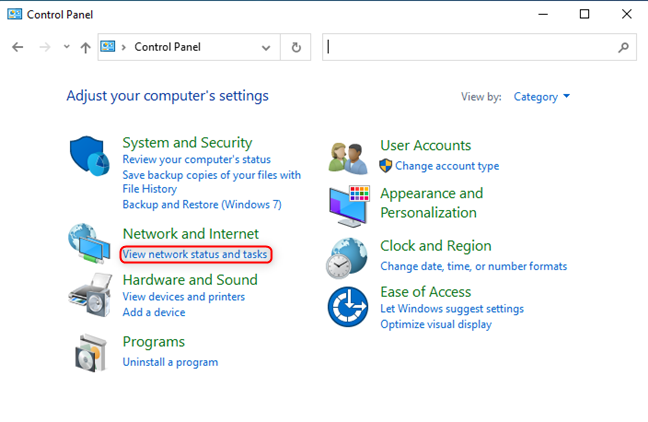Open Backup and Restore (Windows 7)
Screen dimensions: 648x422
click(x=202, y=204)
